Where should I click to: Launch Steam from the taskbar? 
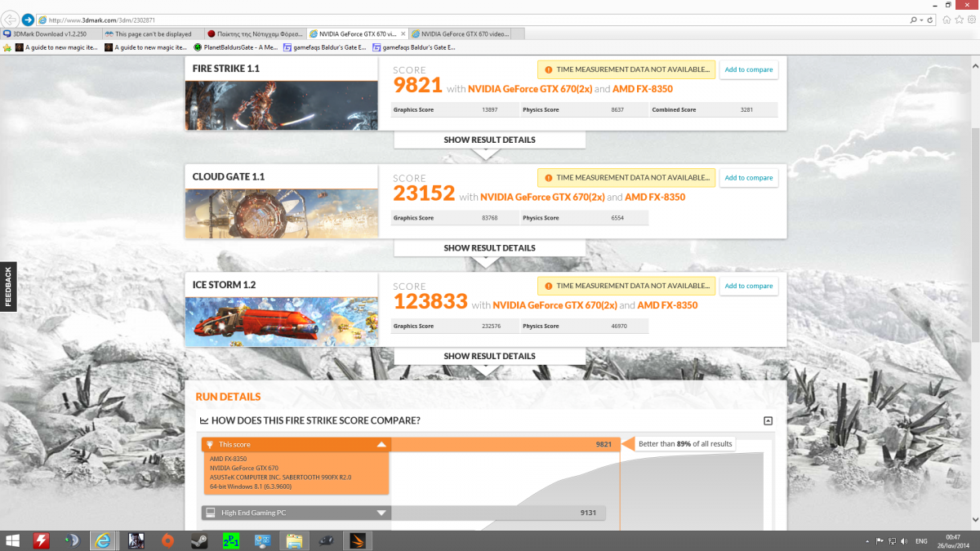[199, 540]
